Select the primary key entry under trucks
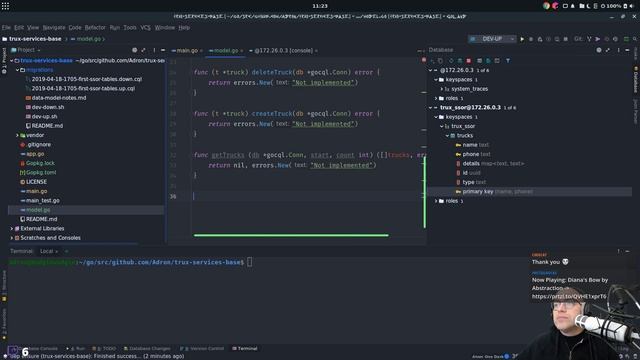This screenshot has height=360, width=640. [478, 191]
